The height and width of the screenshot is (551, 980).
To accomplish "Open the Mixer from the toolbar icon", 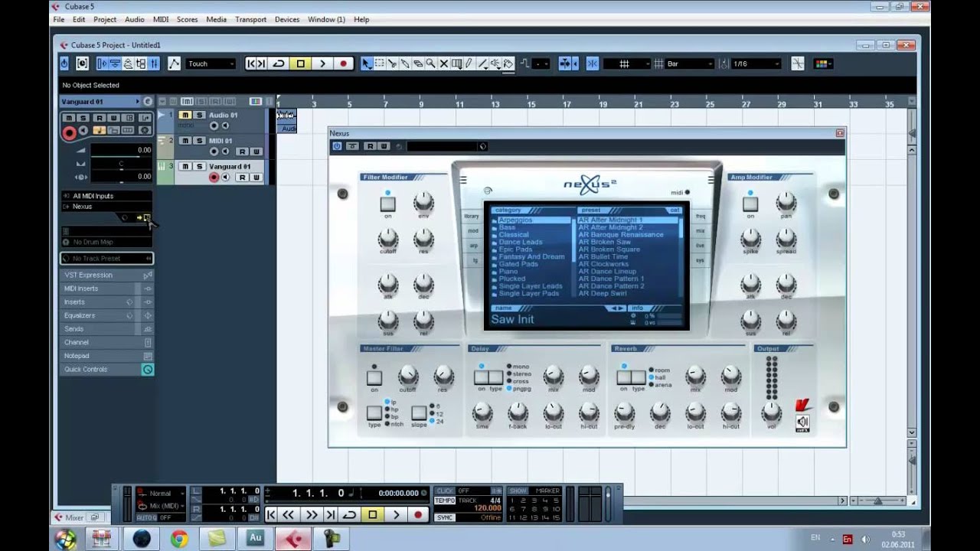I will pos(153,64).
